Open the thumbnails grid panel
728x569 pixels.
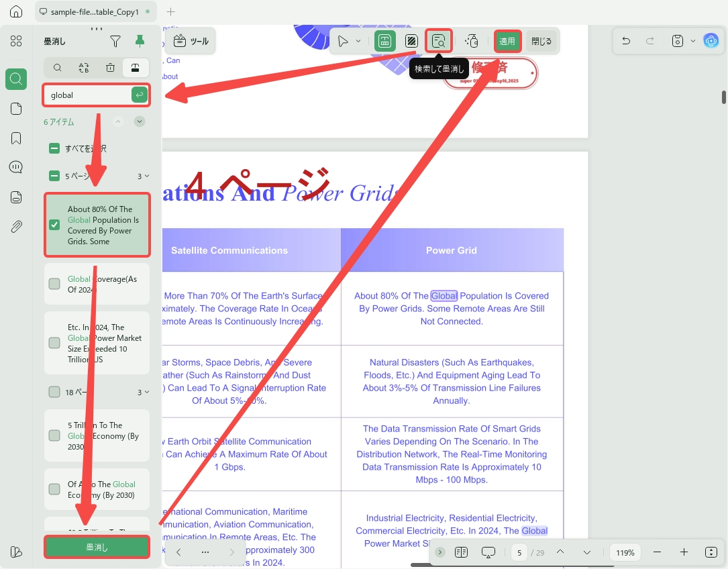click(16, 42)
